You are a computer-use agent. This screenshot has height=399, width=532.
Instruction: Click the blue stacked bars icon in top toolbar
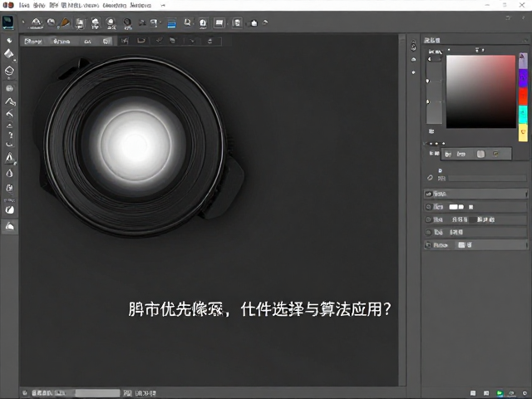pyautogui.click(x=172, y=23)
